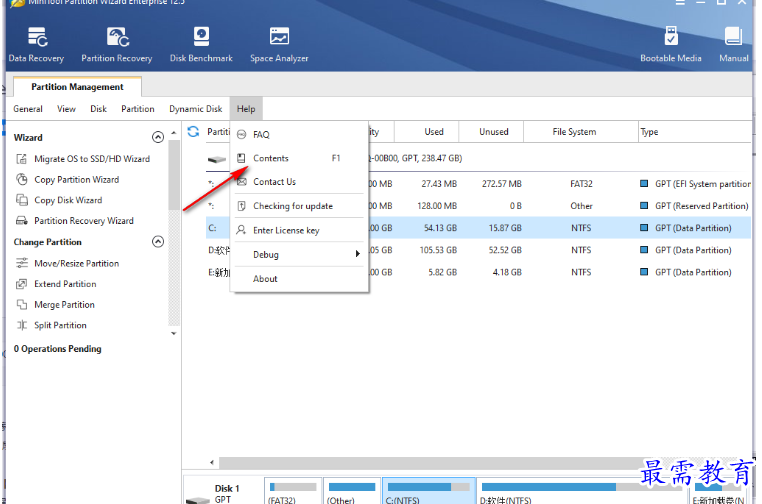Click blue type icon of Reserved Partition row

[x=644, y=206]
